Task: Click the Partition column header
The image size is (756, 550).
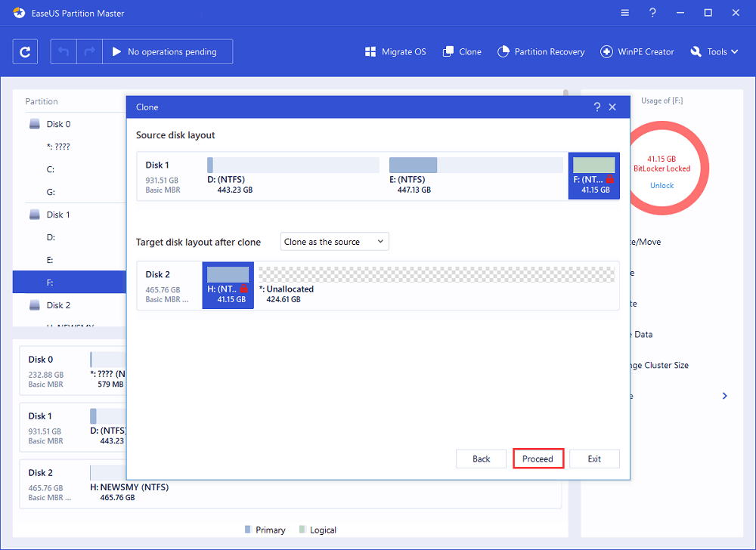Action: (42, 101)
